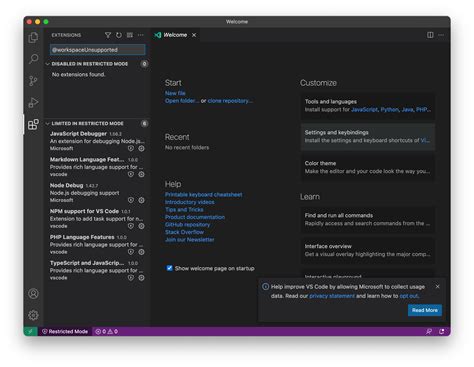This screenshot has width=474, height=367.
Task: Open the Introductory videos link
Action: [x=190, y=202]
